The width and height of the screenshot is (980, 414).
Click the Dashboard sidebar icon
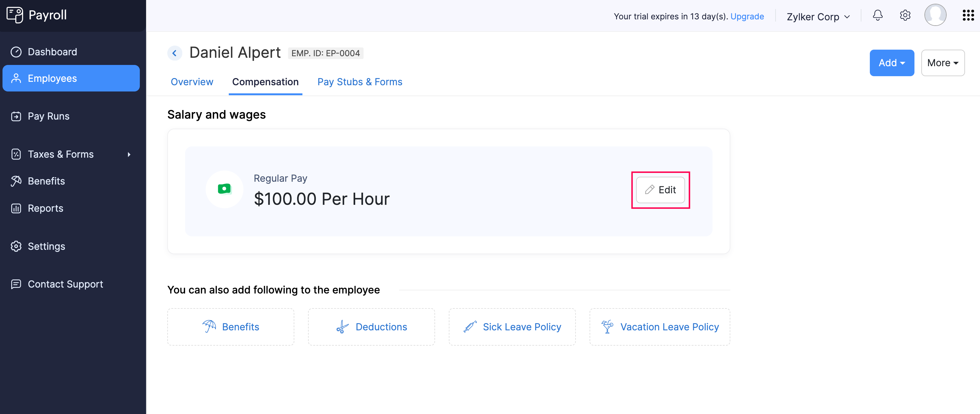(x=17, y=51)
